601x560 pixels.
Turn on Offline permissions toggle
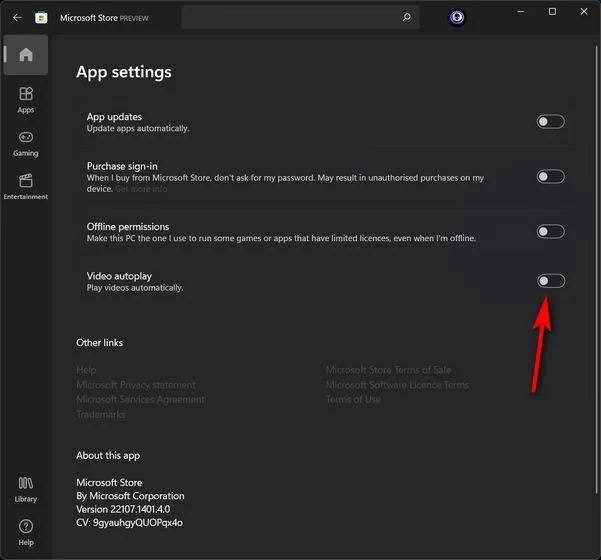click(x=550, y=232)
